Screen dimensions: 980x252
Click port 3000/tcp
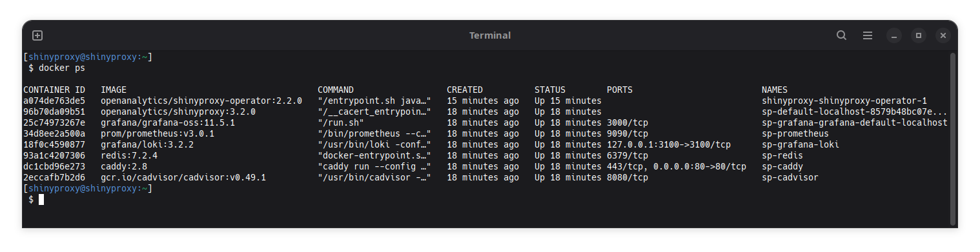(x=628, y=122)
